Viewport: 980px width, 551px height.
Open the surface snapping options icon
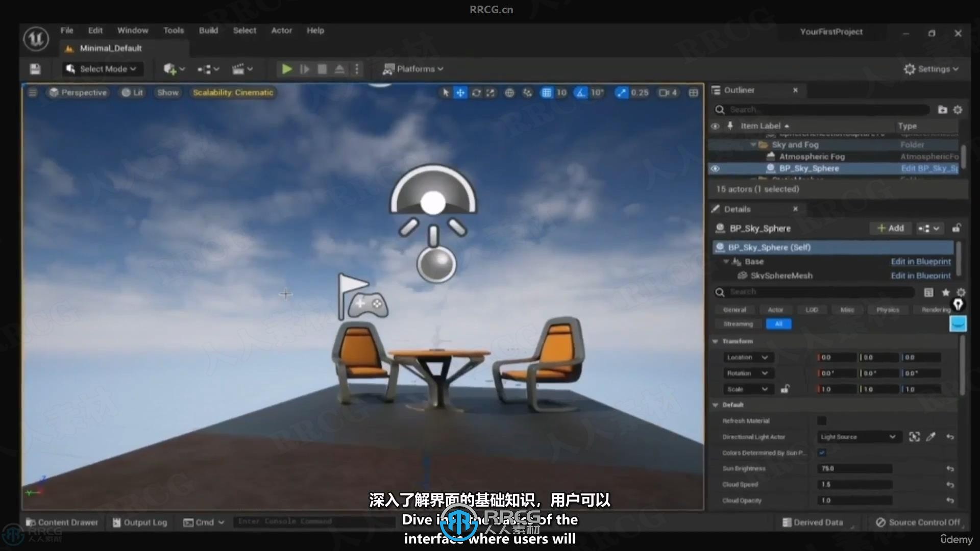tap(527, 92)
